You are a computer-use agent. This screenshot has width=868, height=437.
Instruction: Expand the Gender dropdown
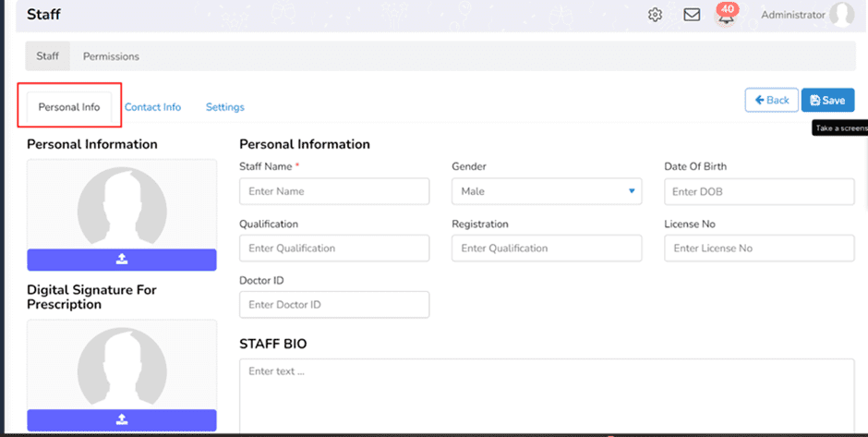click(547, 191)
